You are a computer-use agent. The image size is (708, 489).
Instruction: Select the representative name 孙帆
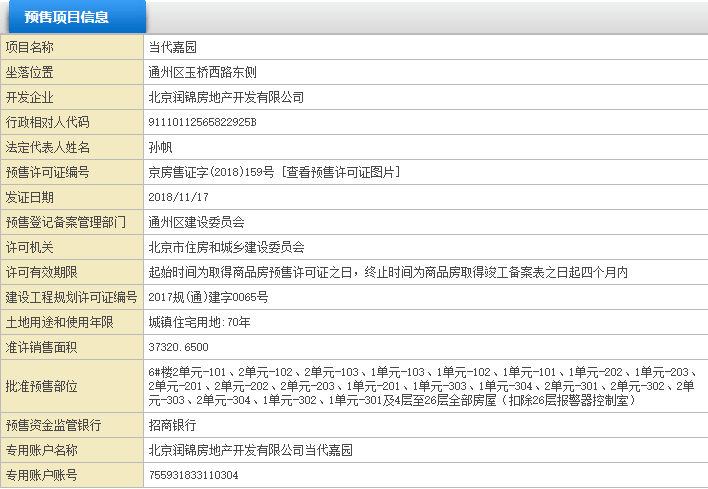(160, 147)
